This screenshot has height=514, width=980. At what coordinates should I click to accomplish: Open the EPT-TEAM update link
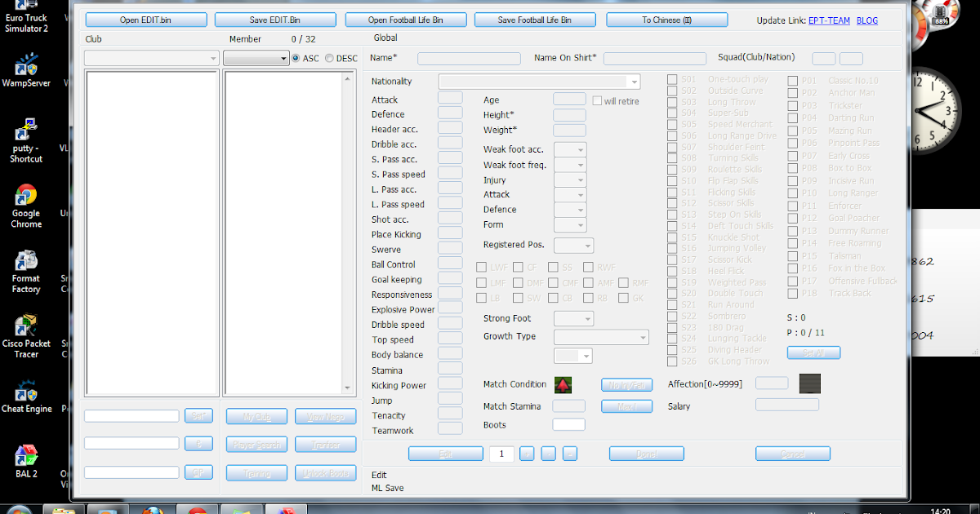click(829, 20)
